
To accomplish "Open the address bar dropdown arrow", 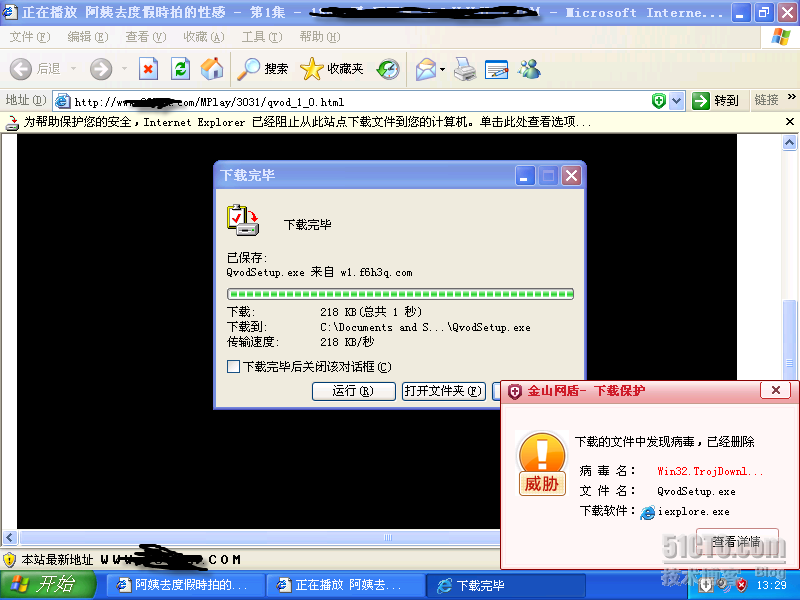I will click(x=677, y=101).
